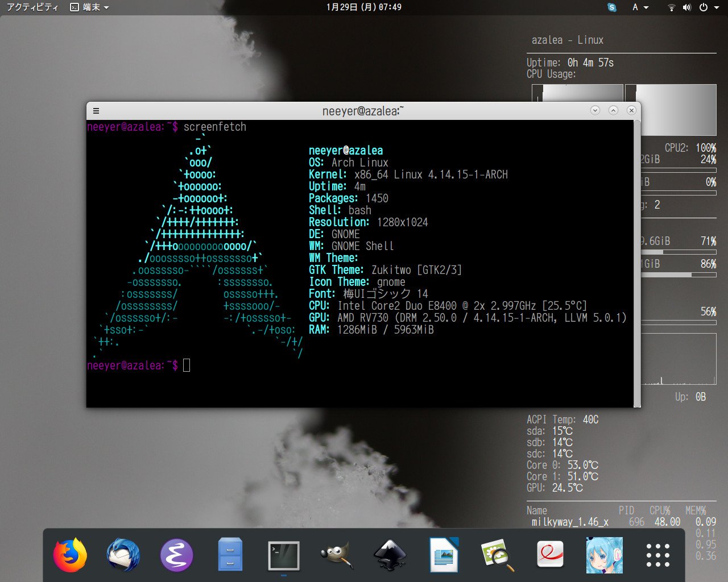Click the 'GPU: 24.5°C' widget reading
Viewport: 728px width, 582px height.
pos(555,488)
